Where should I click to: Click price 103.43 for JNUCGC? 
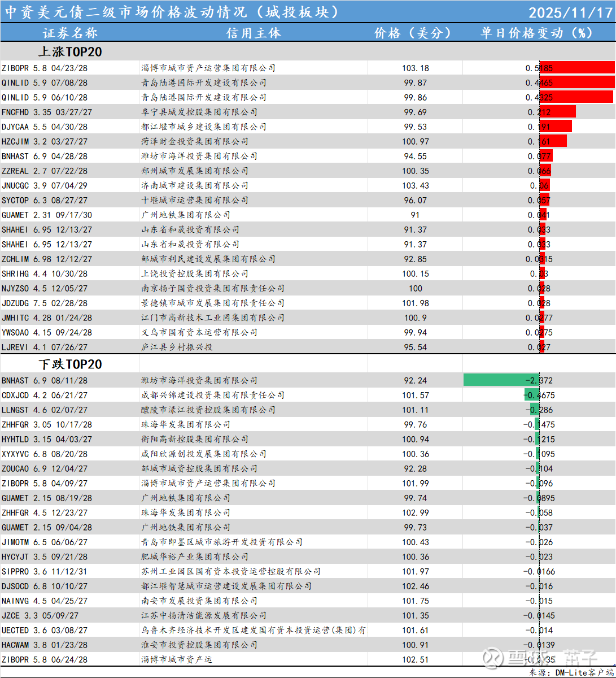tap(416, 185)
